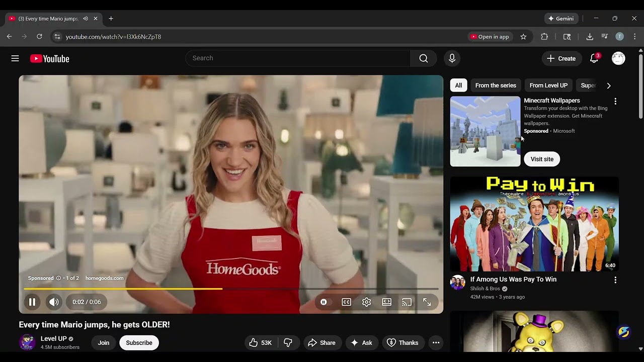
Task: Open more actions under the video
Action: point(436,343)
